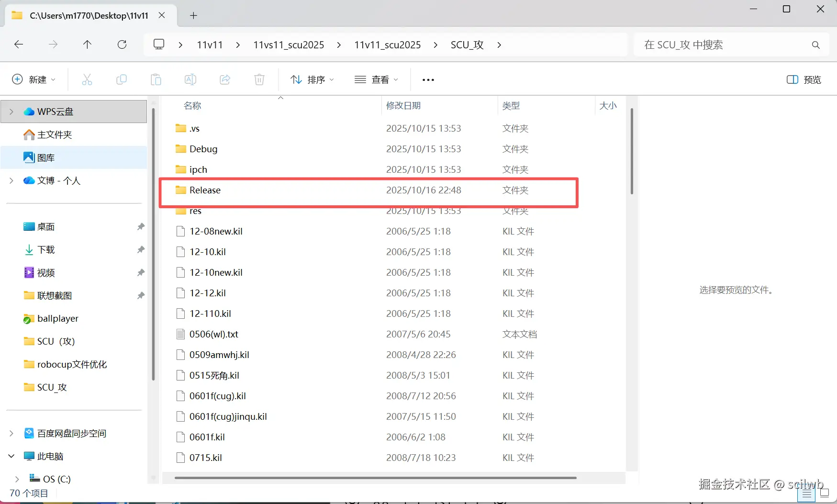Go up one folder level
Image resolution: width=837 pixels, height=504 pixels.
[x=87, y=45]
